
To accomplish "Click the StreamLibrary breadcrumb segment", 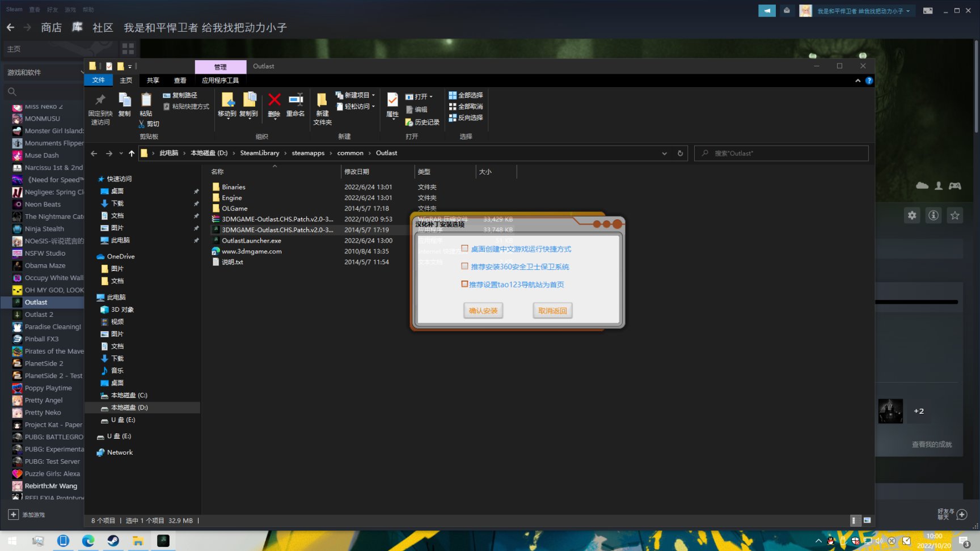I will pos(260,153).
